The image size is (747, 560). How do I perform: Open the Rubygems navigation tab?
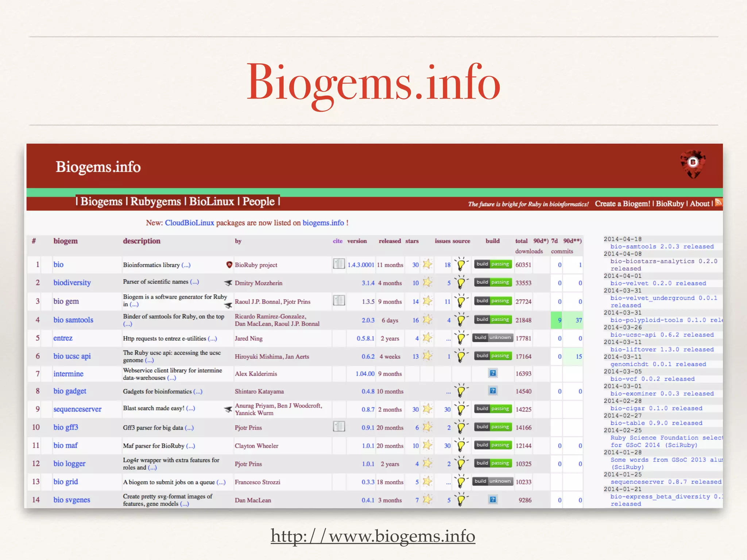(x=156, y=201)
